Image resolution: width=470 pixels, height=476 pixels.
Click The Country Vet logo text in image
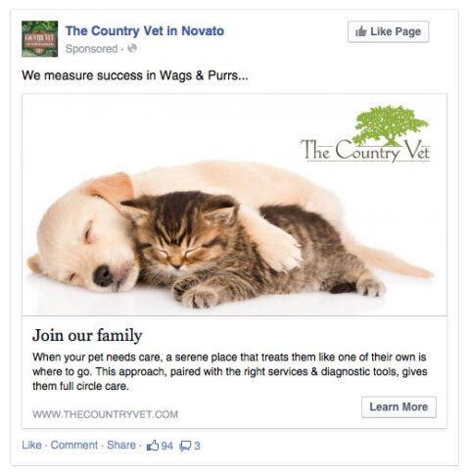(x=365, y=150)
